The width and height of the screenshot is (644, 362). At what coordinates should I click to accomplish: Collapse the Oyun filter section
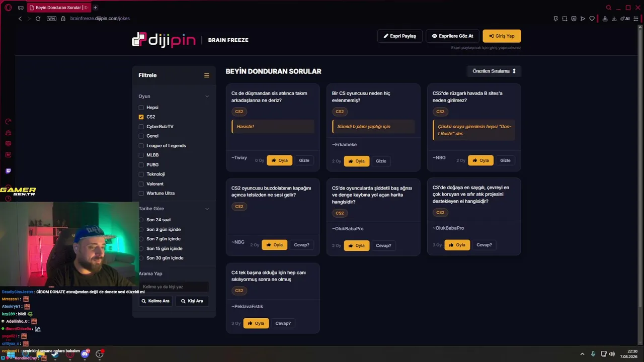pos(207,97)
